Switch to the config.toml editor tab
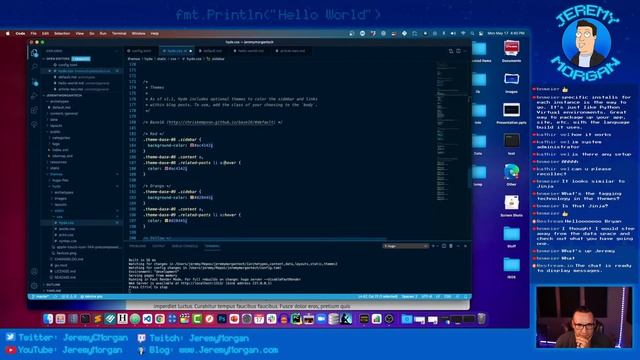This screenshot has width=640, height=360. [141, 51]
